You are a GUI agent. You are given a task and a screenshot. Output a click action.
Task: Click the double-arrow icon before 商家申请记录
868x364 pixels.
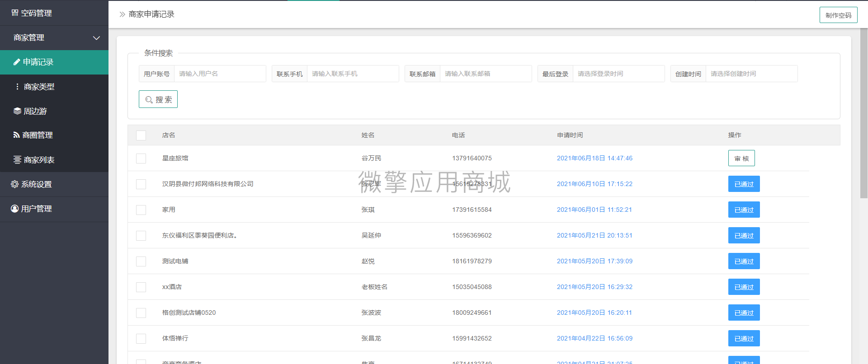(122, 14)
